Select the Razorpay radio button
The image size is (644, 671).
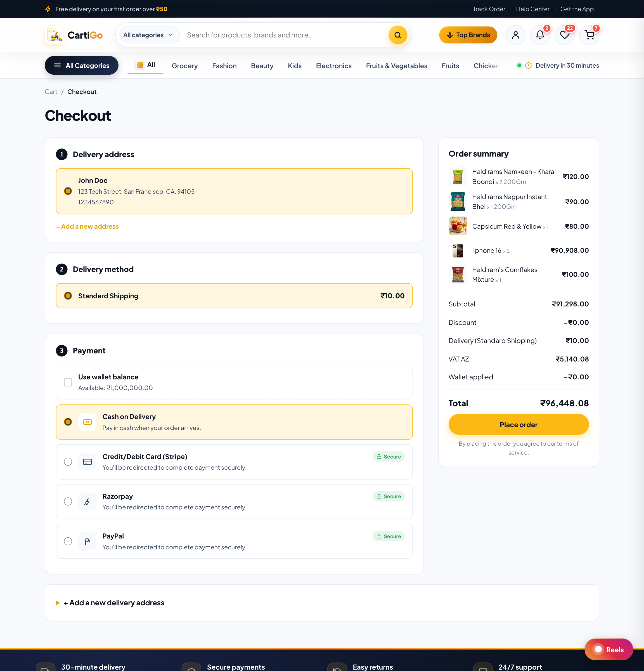(68, 502)
